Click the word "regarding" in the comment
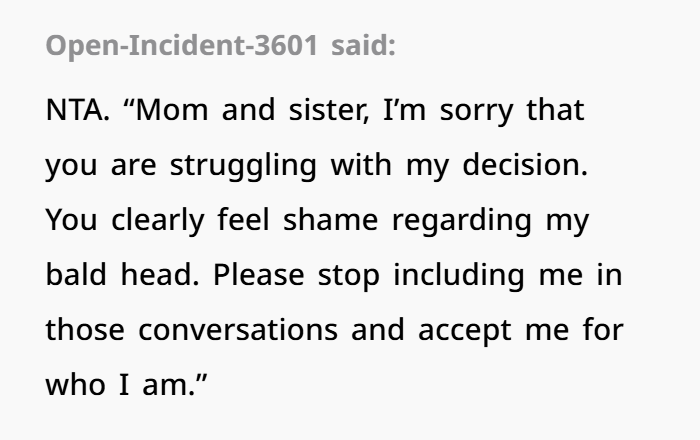The image size is (700, 440). pos(462,220)
